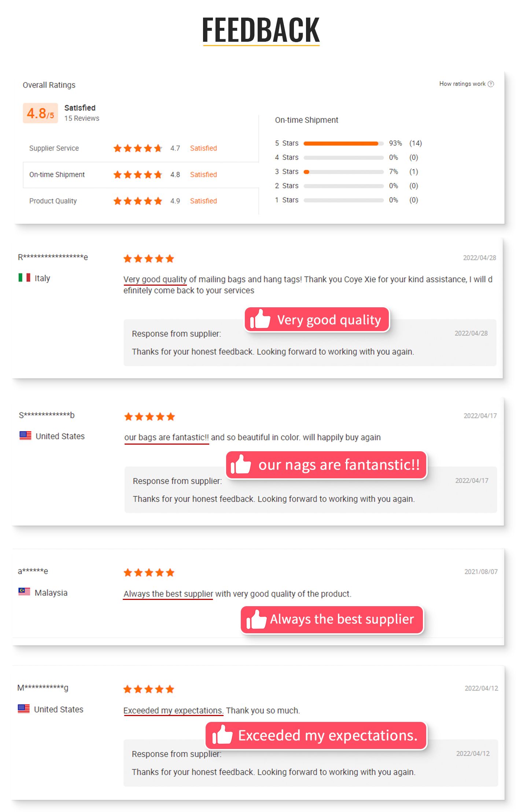
Task: Select the Supplier Service rating row
Action: (x=140, y=148)
